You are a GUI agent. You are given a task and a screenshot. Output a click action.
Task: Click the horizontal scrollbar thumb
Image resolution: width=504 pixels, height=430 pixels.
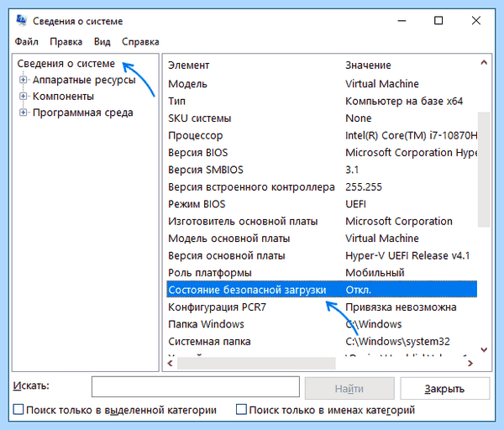256,363
